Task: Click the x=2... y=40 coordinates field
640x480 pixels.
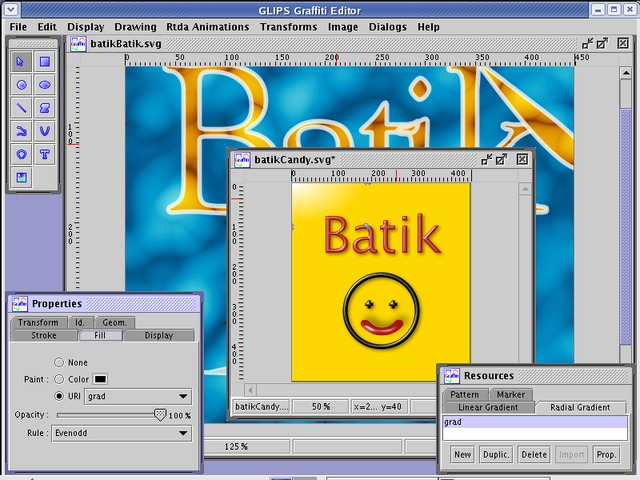Action: tap(378, 407)
